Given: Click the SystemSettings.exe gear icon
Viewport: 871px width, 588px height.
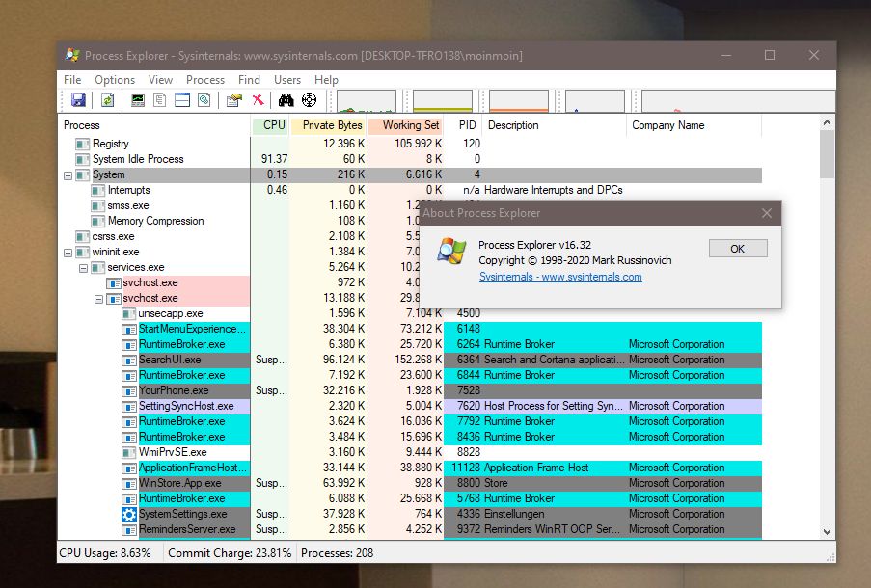Looking at the screenshot, I should (x=129, y=514).
